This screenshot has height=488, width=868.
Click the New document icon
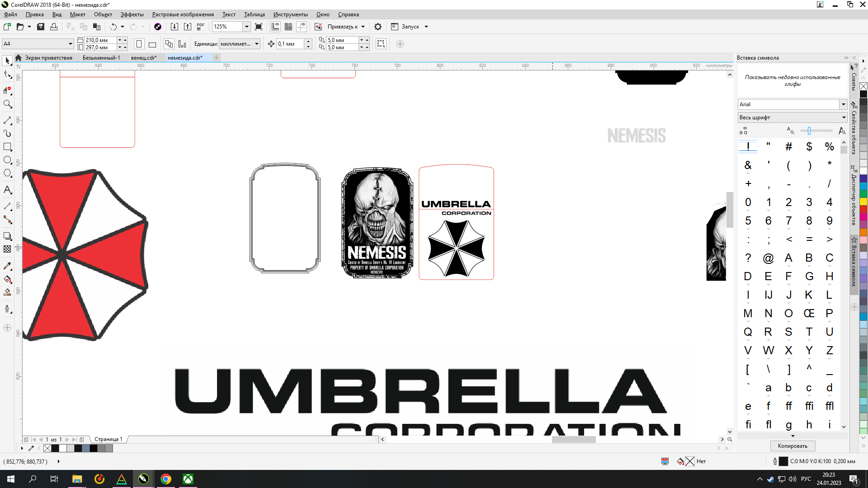click(x=7, y=27)
